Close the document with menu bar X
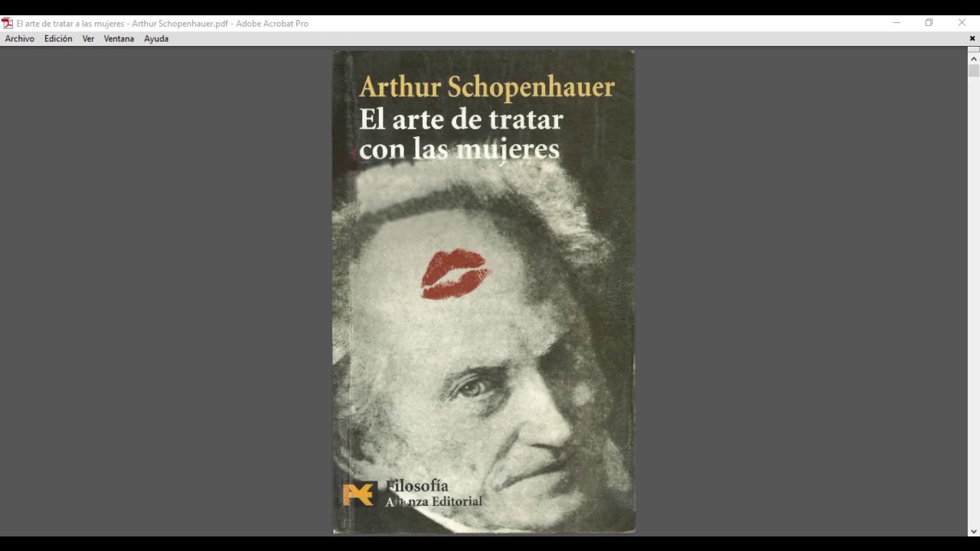 pos(972,38)
